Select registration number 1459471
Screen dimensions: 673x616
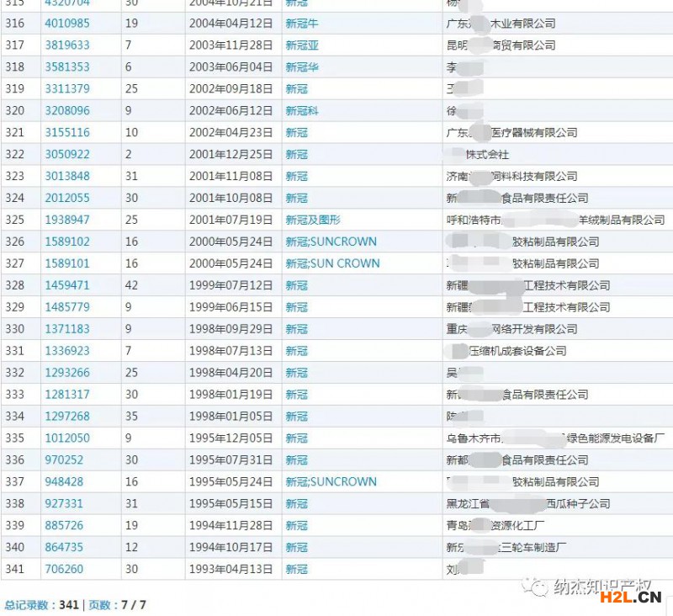point(67,285)
